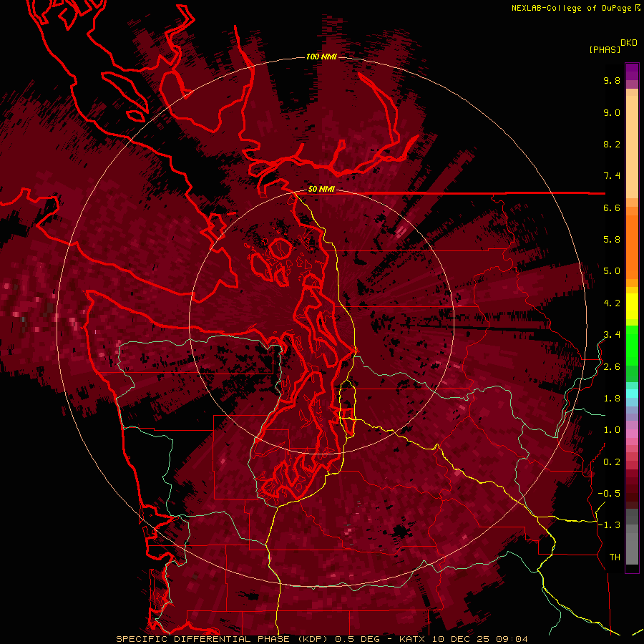
Task: Click the cyan segment of the color bar
Action: pos(632,393)
